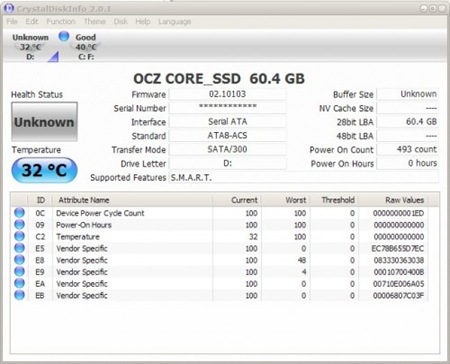450x364 pixels.
Task: Click the Standard field ATA8-ACS
Action: coord(227,136)
